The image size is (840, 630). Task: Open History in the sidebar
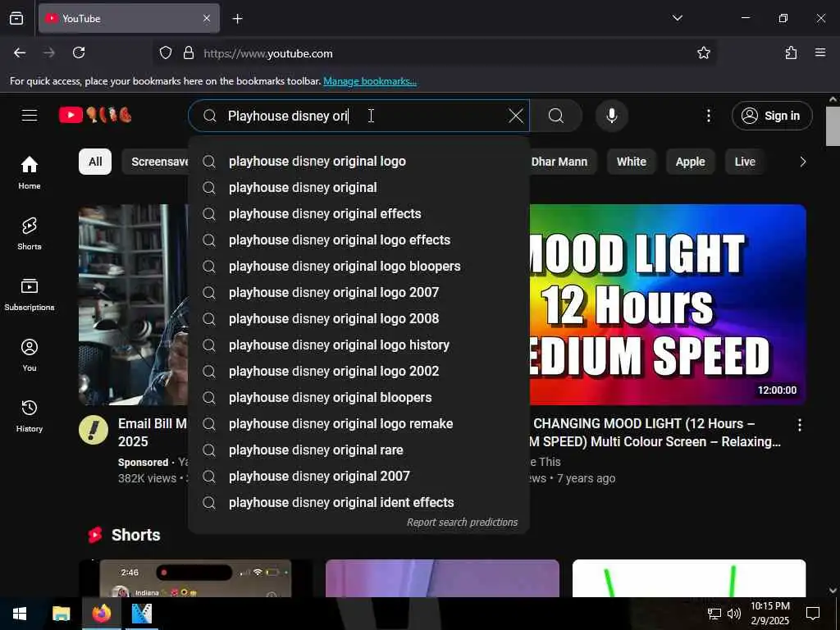point(30,416)
